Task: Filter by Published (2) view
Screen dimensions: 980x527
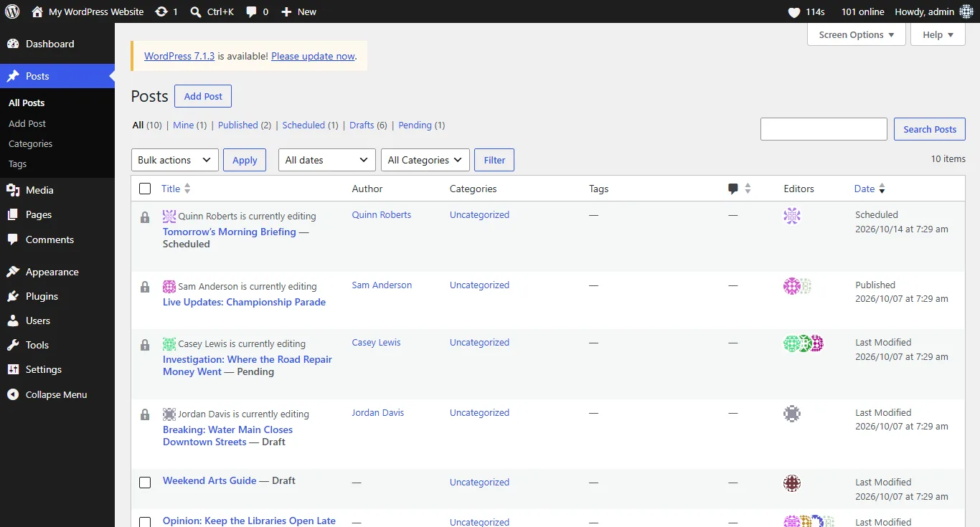Action: coord(245,125)
